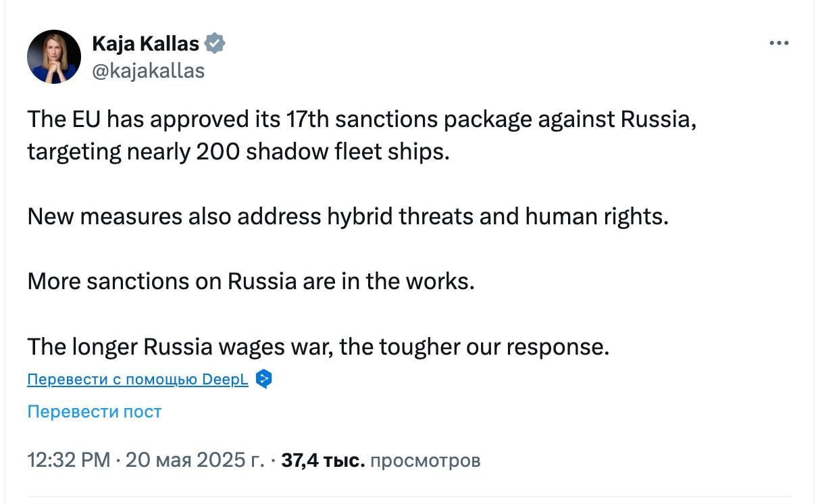Click the line starting 'The EU has approved'

pyautogui.click(x=361, y=119)
